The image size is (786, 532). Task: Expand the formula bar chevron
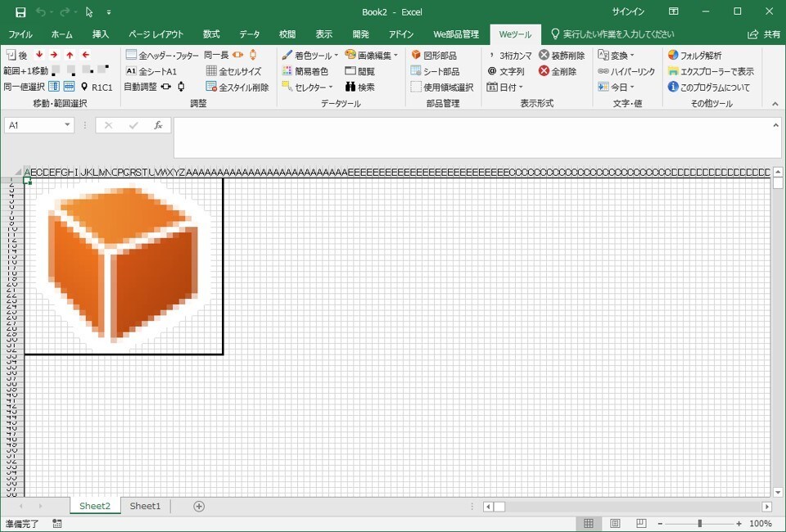(x=776, y=125)
